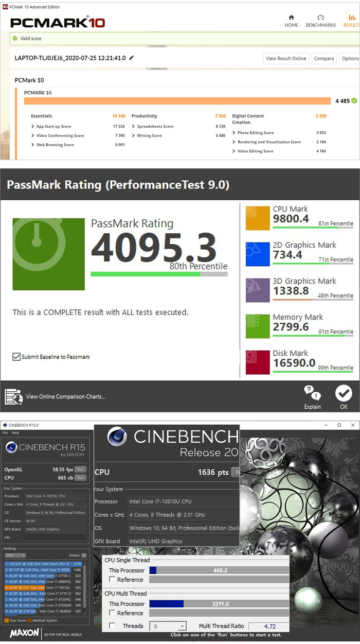Viewport: 360px width, 644px height.
Task: Click the green Memory Mark icon
Action: 258,326
